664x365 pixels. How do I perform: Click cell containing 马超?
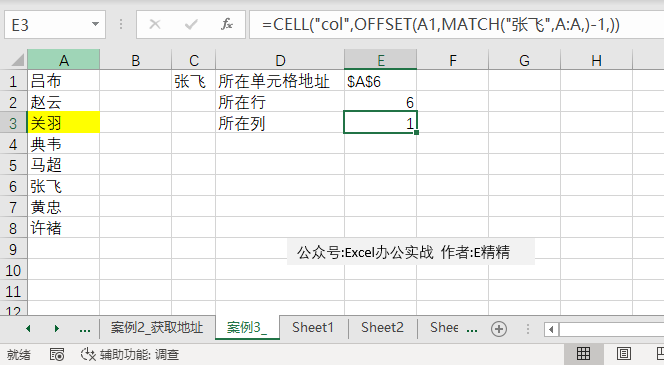pos(64,164)
